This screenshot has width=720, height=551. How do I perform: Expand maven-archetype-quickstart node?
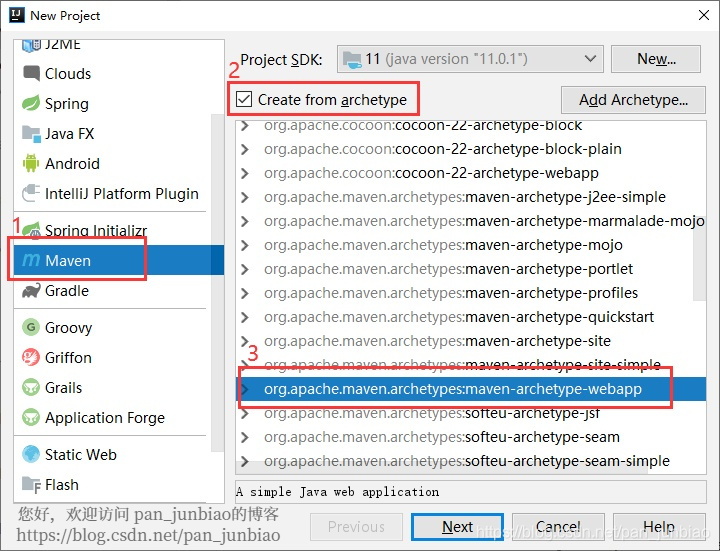[x=245, y=317]
